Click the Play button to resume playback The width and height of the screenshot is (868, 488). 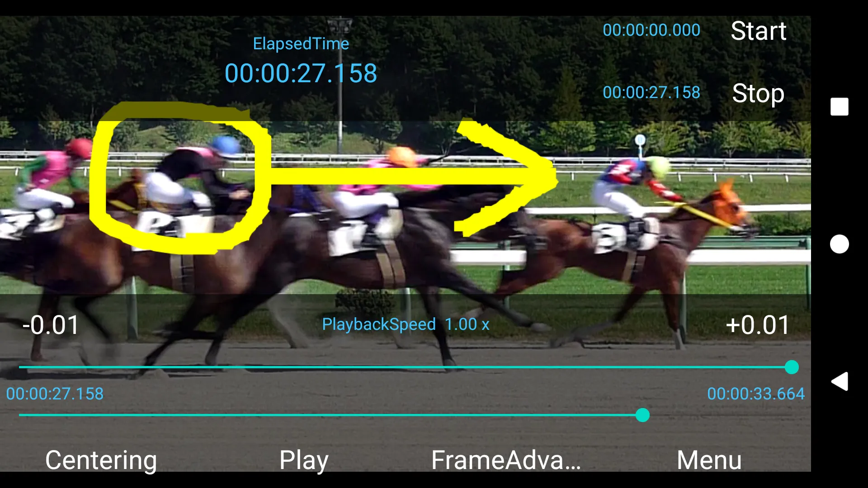point(305,459)
